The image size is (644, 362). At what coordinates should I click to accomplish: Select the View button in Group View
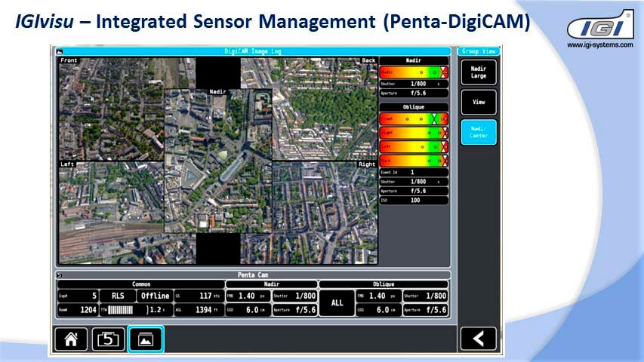tap(479, 102)
